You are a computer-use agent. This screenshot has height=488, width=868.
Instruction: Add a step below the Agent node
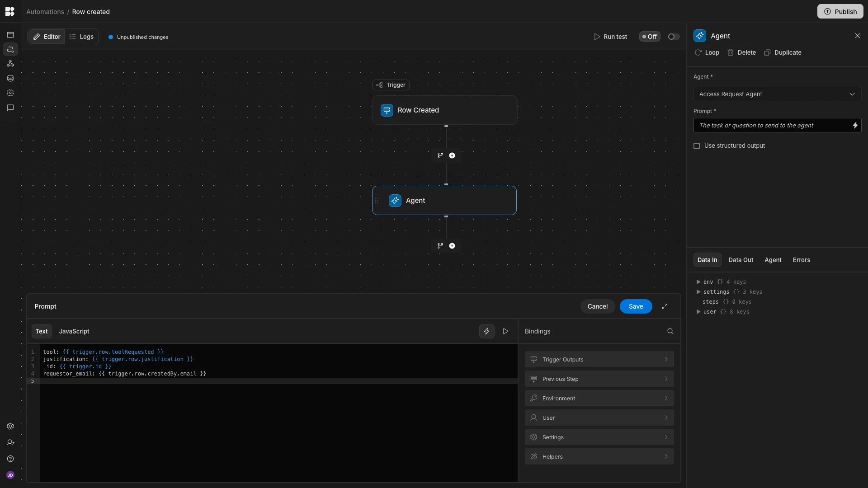[452, 246]
